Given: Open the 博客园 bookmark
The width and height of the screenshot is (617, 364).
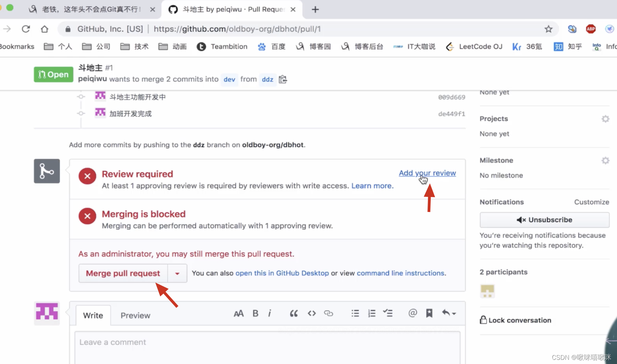Looking at the screenshot, I should [x=313, y=47].
